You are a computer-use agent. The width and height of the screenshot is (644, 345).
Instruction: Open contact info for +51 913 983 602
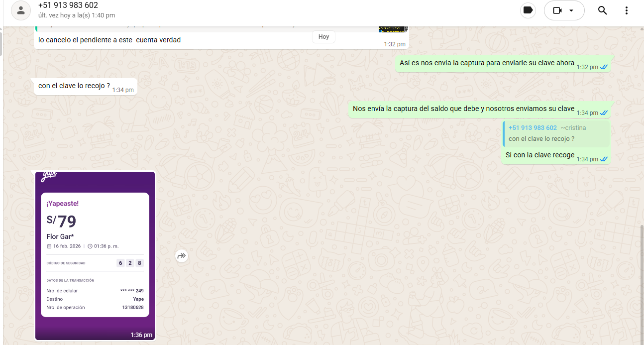(68, 5)
